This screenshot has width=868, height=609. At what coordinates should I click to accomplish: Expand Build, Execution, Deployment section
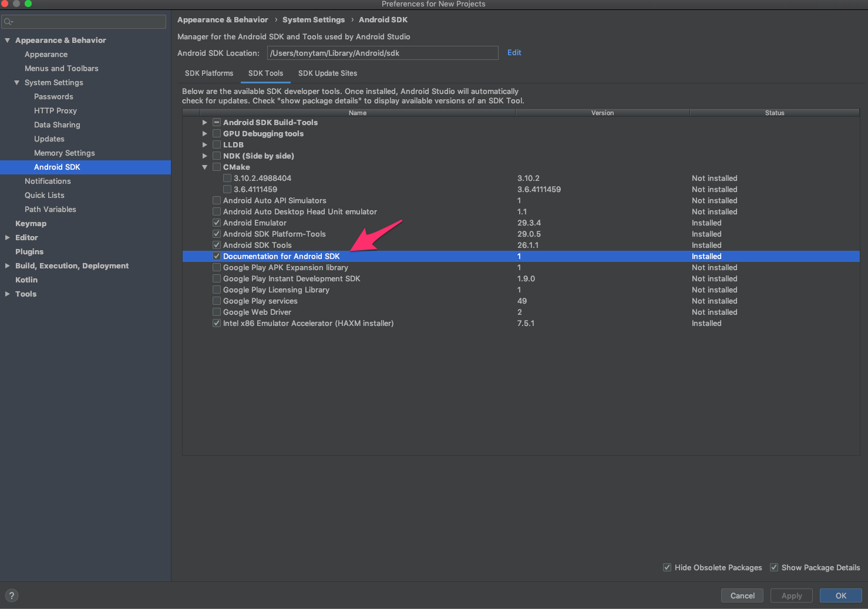[8, 265]
